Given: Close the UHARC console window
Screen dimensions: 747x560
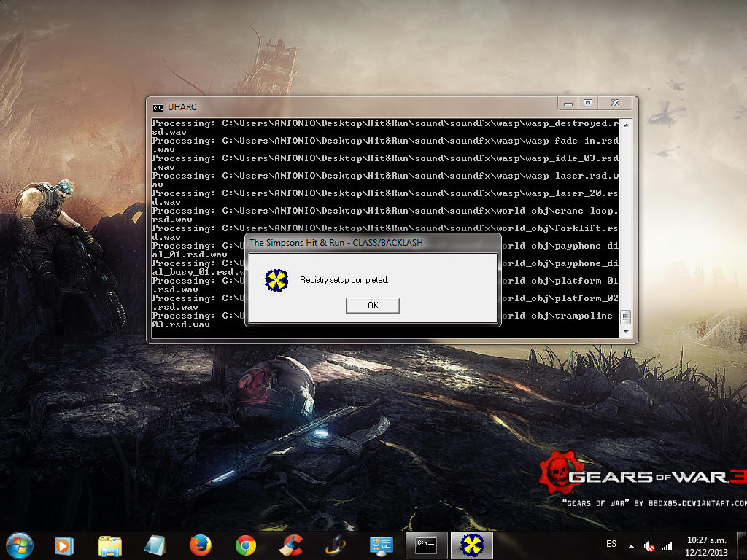Looking at the screenshot, I should 616,104.
